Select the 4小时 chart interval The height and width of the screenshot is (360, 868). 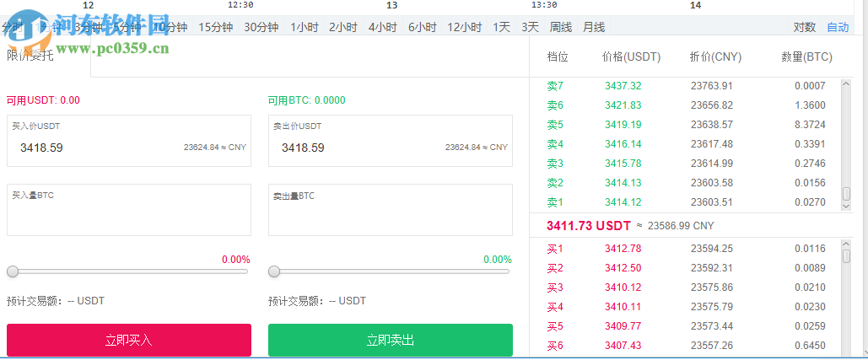[383, 27]
